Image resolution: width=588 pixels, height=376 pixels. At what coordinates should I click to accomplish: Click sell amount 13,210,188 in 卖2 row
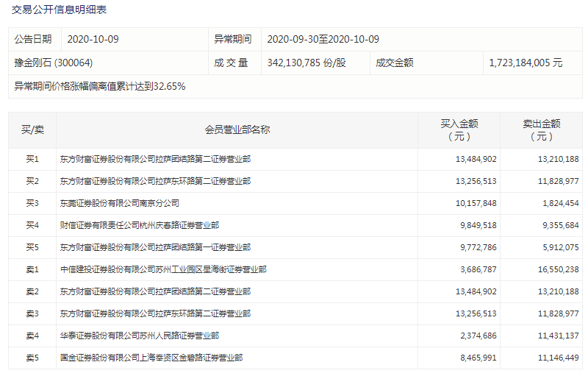(x=559, y=291)
